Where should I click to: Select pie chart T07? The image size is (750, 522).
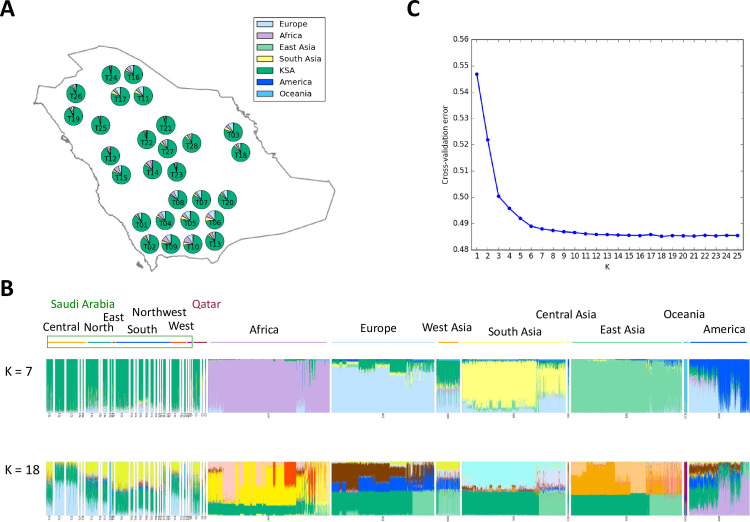[x=201, y=200]
